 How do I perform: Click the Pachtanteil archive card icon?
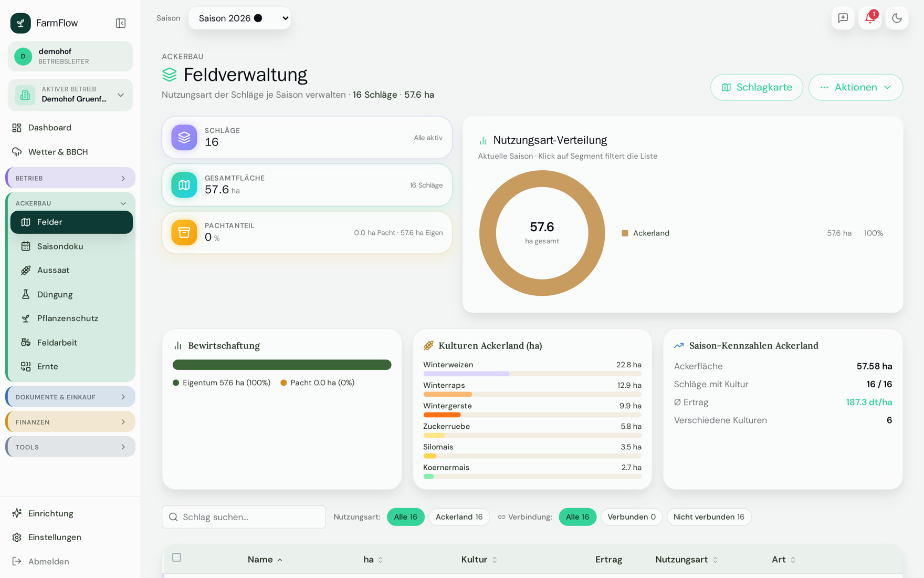pyautogui.click(x=184, y=232)
